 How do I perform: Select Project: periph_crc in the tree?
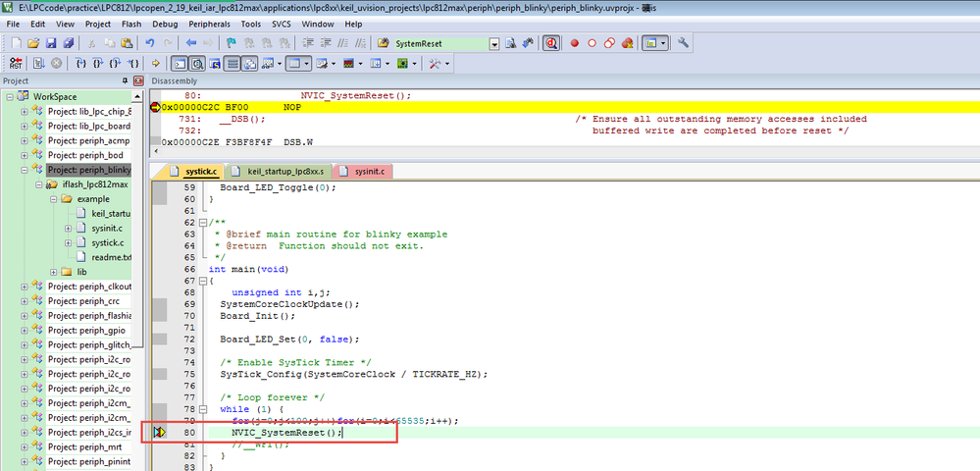point(85,301)
